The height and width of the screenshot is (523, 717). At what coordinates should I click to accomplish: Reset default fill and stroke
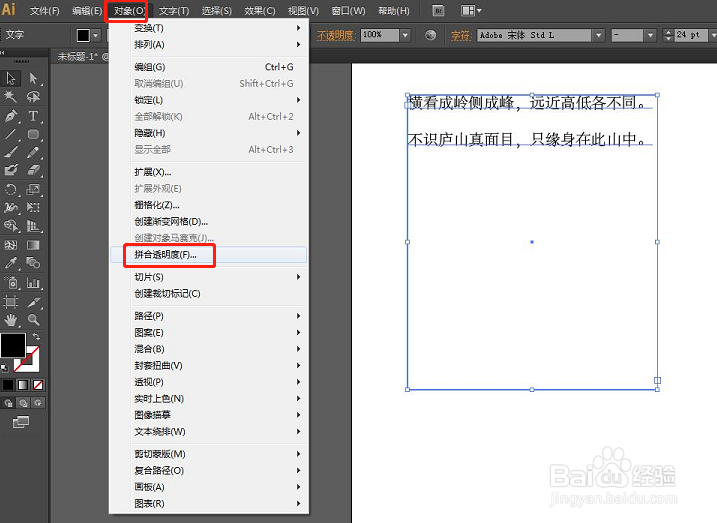[x=5, y=368]
